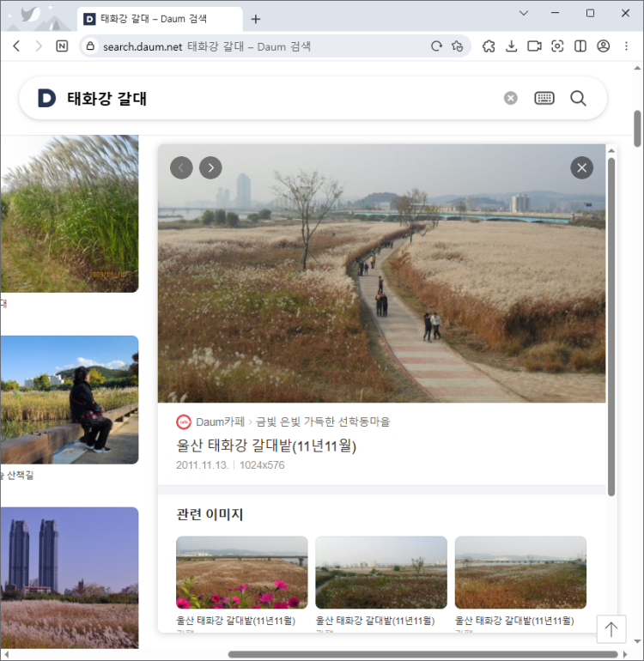Click the scroll-to-top arrow button
Screen dimensions: 644x661
tap(611, 629)
